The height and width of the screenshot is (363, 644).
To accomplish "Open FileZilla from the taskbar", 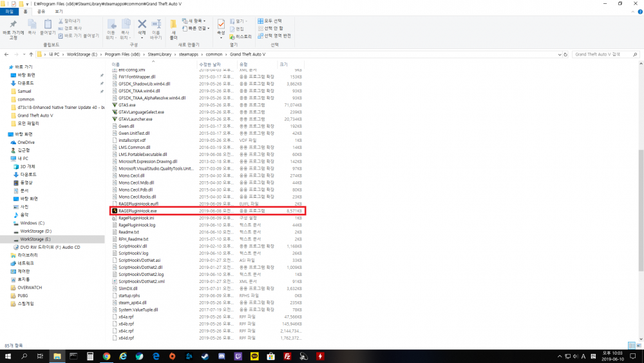I will tap(287, 357).
